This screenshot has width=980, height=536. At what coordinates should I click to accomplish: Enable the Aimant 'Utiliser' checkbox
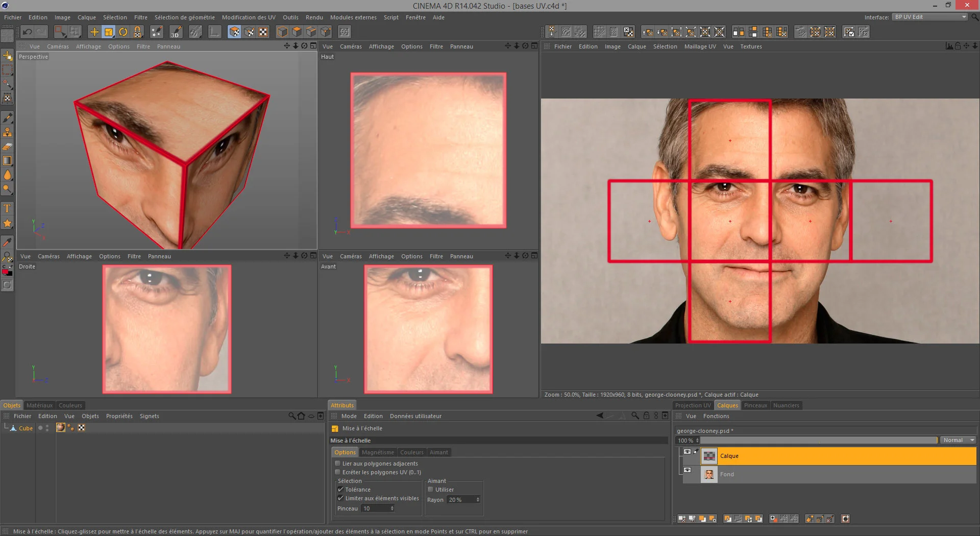click(x=430, y=490)
